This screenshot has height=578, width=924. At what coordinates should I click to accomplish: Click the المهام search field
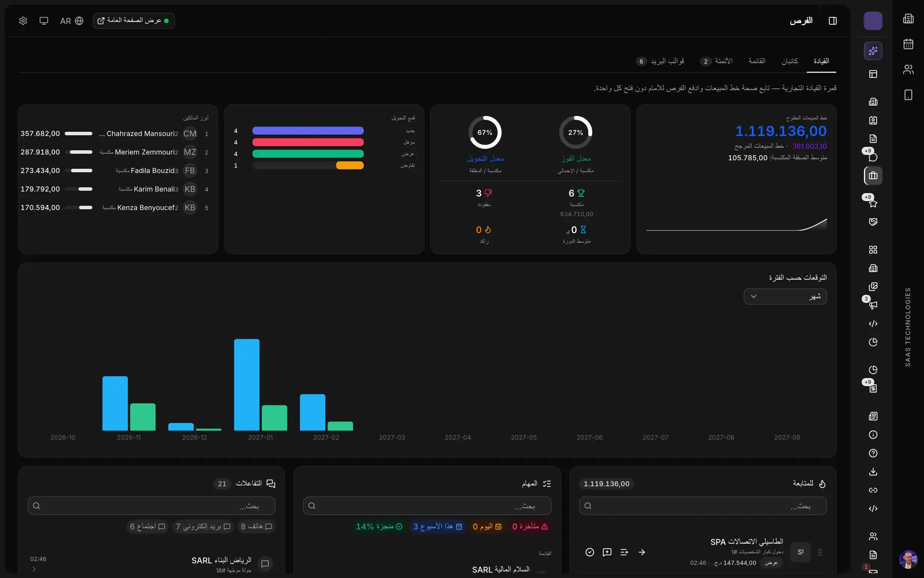(x=427, y=506)
